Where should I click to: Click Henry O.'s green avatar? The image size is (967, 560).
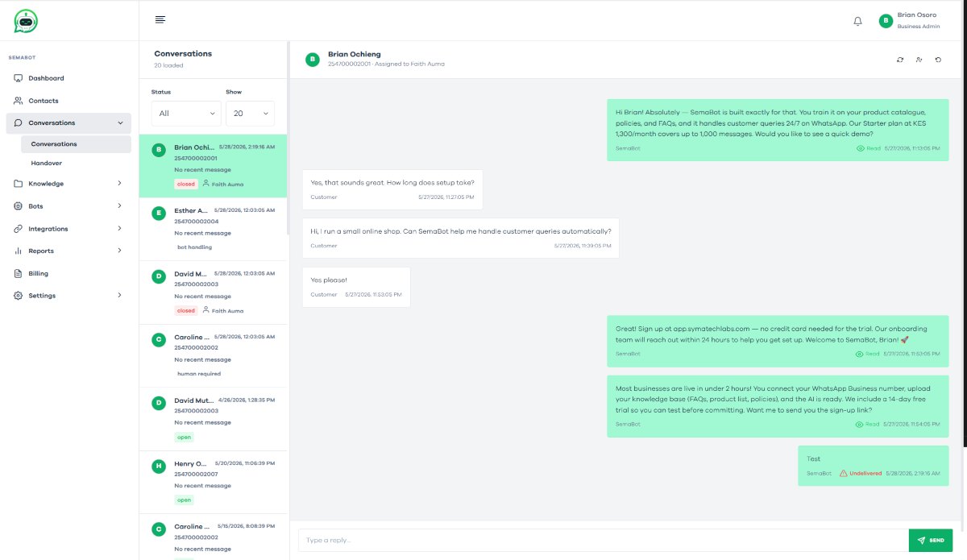(159, 466)
